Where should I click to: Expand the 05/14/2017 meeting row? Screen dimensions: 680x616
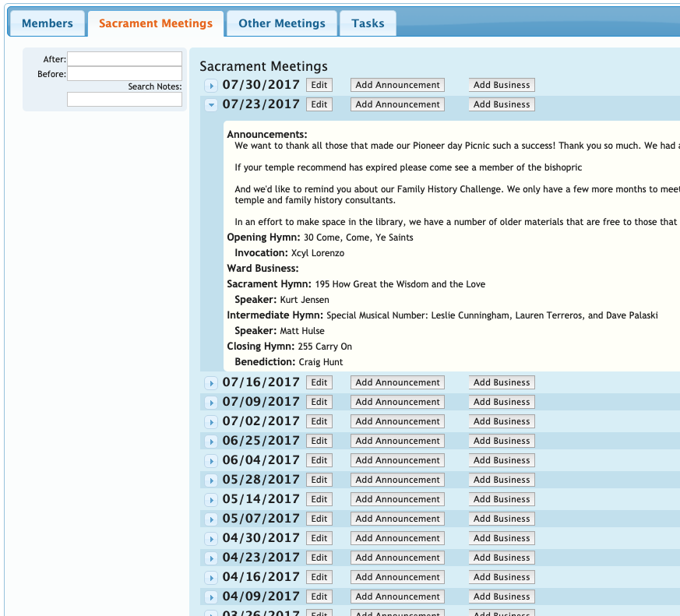click(211, 500)
